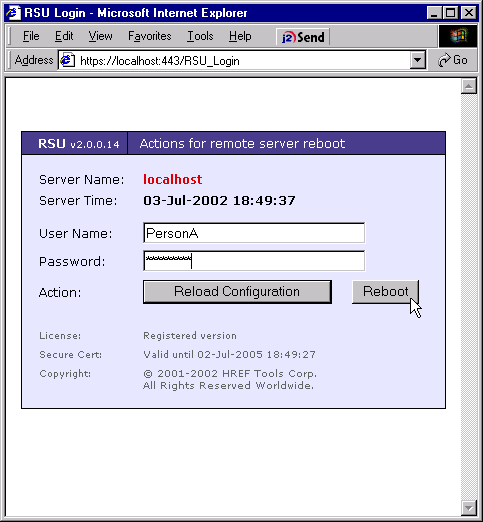The width and height of the screenshot is (483, 522).
Task: Open the File menu
Action: pyautogui.click(x=31, y=36)
